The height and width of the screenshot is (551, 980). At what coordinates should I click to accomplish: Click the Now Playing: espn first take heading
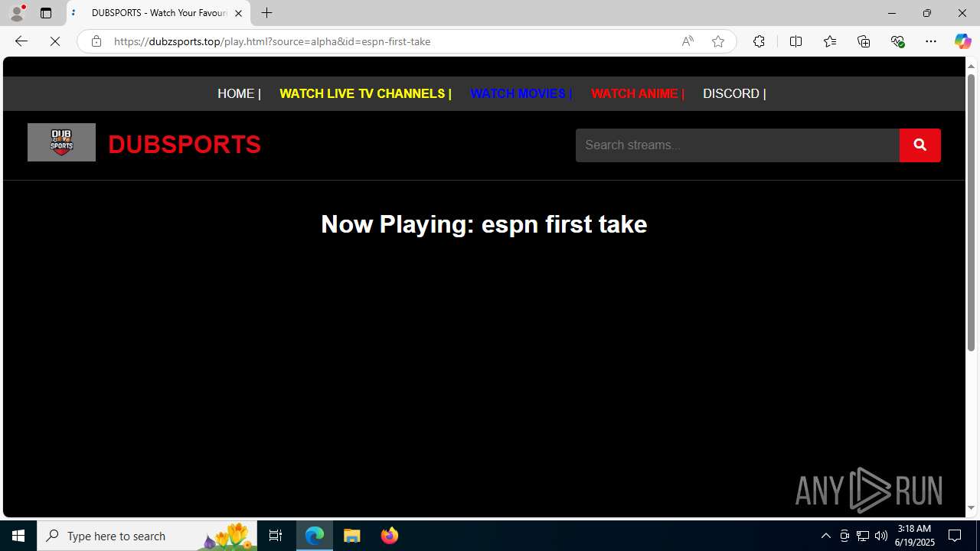(x=484, y=224)
